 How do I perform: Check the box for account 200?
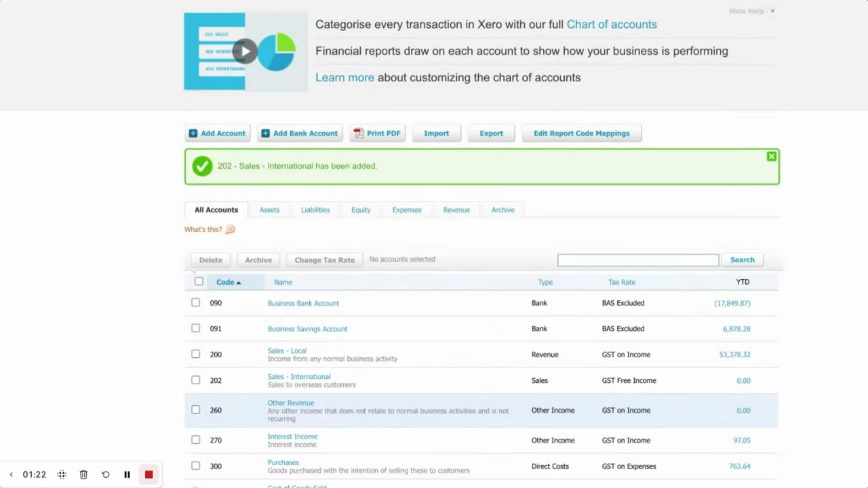pyautogui.click(x=196, y=354)
